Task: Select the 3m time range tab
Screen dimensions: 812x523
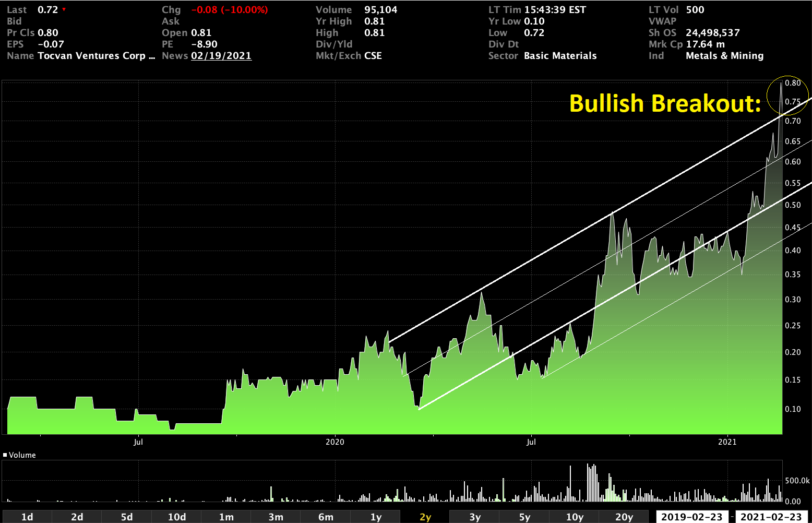Action: coord(276,517)
